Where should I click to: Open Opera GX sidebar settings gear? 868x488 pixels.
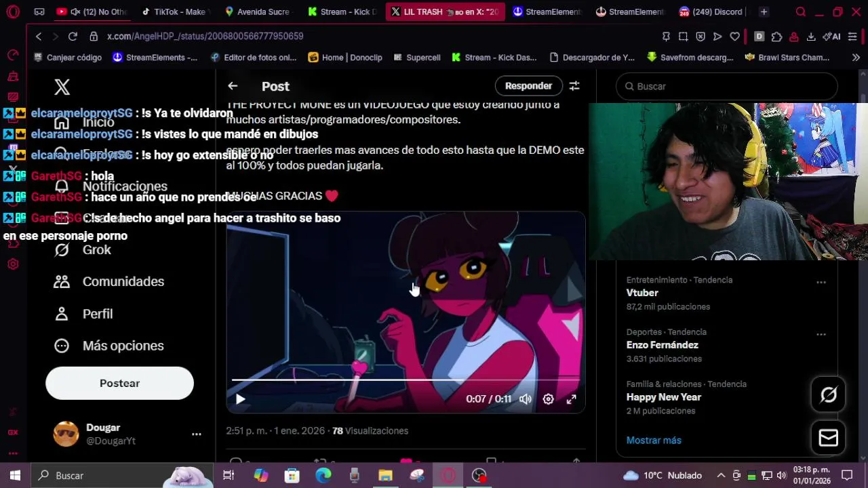pos(13,264)
